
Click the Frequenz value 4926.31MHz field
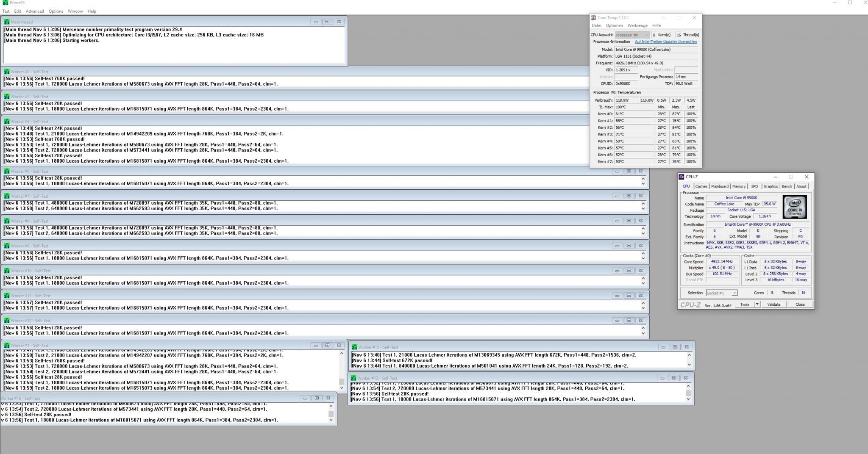[x=656, y=63]
